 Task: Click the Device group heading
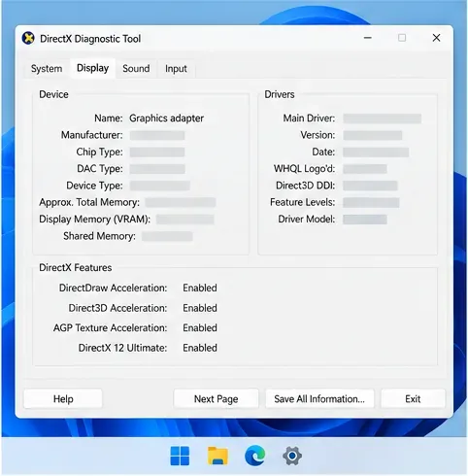[53, 94]
